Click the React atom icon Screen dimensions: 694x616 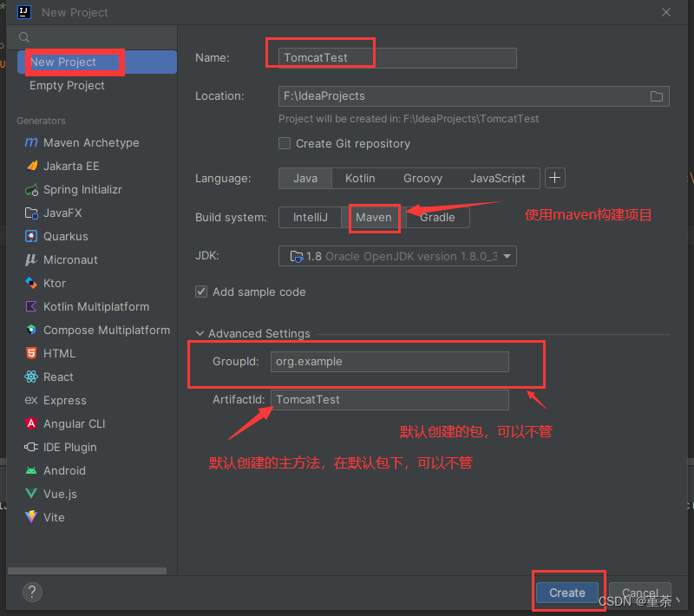click(x=31, y=377)
